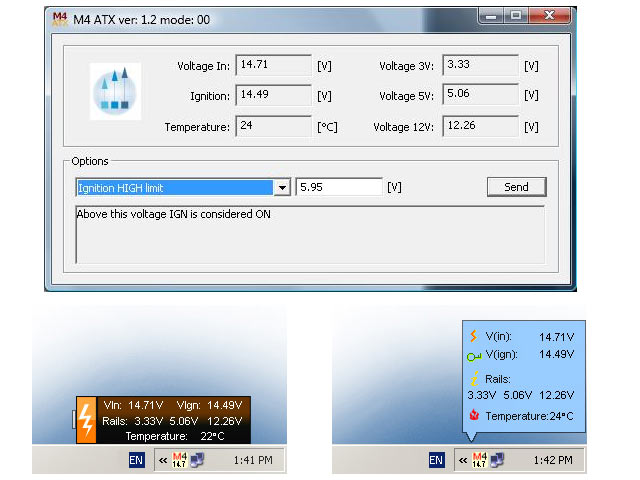Viewport: 640px width, 480px height.
Task: Expand hidden tray icons chevron beside 1:42 PM
Action: pos(463,460)
